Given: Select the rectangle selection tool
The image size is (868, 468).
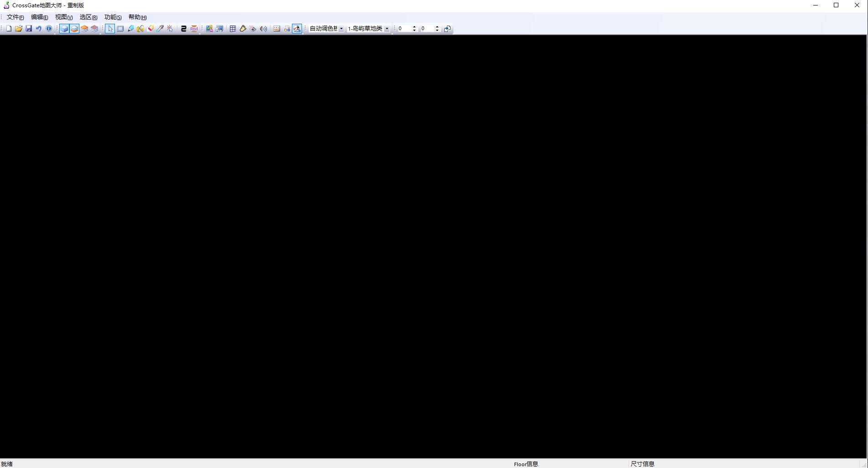Looking at the screenshot, I should (120, 28).
